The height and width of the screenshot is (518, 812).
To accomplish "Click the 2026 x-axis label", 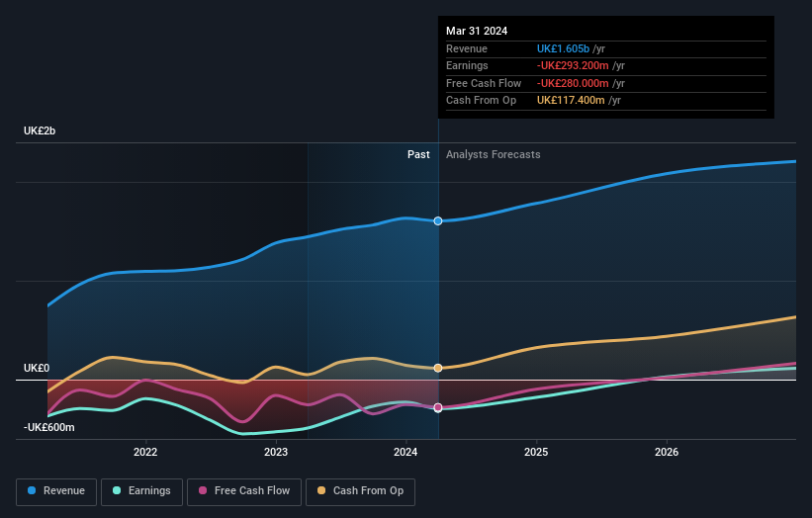I will coord(667,453).
